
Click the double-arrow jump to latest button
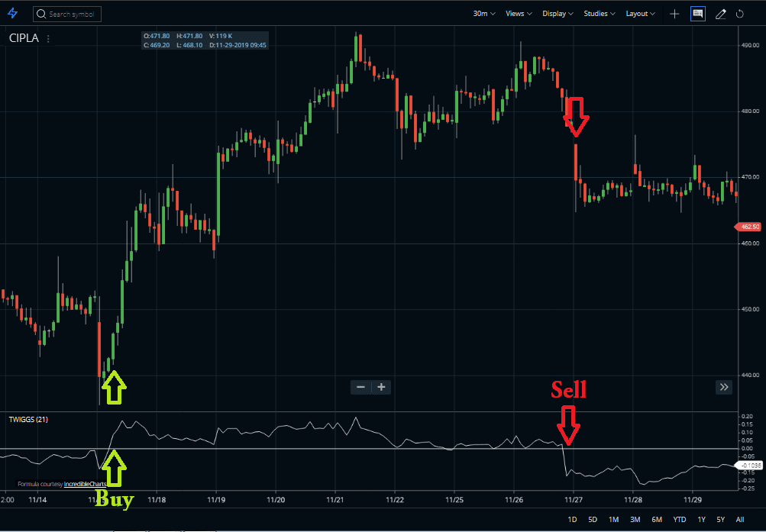(x=724, y=387)
